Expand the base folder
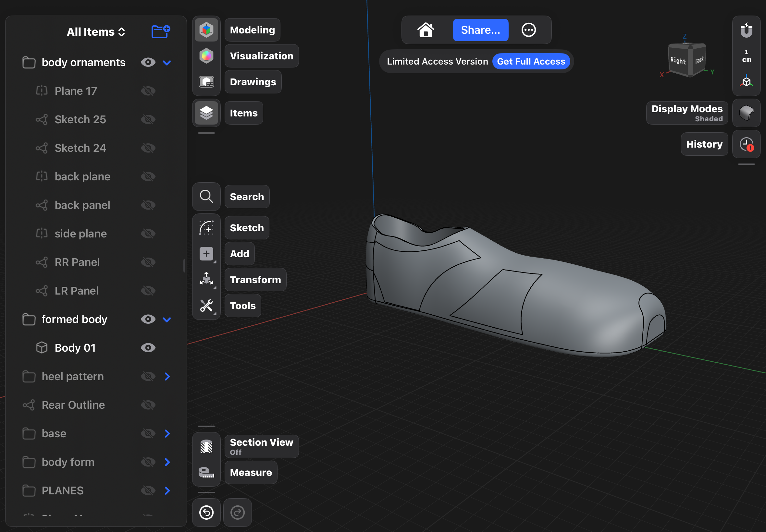Viewport: 766px width, 532px height. tap(167, 433)
